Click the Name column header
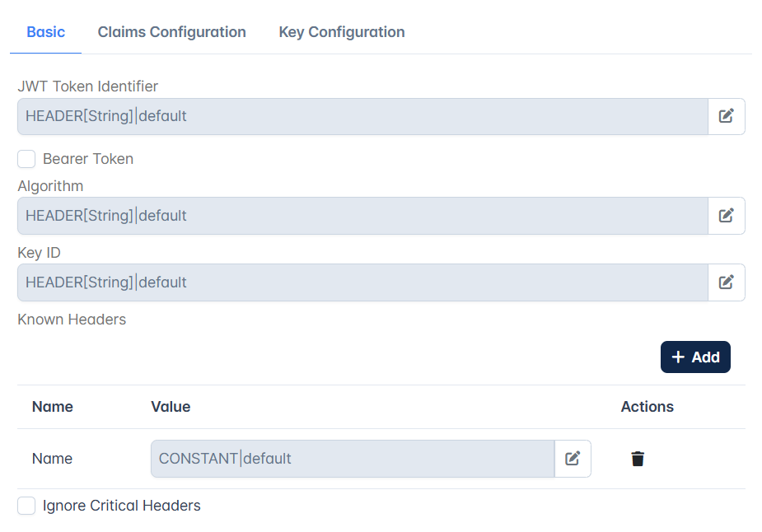This screenshot has height=532, width=762. (x=53, y=407)
